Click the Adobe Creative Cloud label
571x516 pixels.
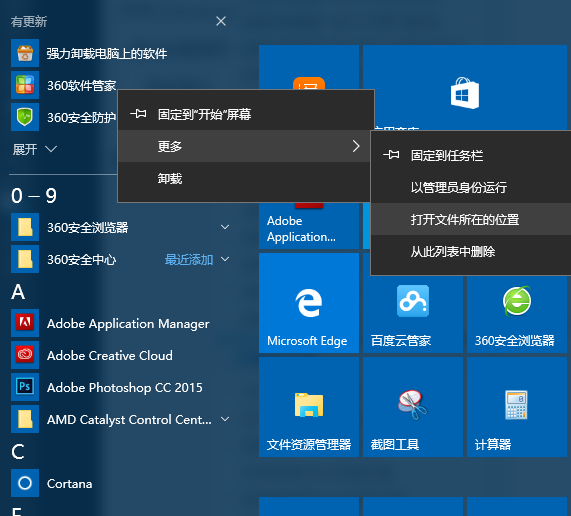110,355
